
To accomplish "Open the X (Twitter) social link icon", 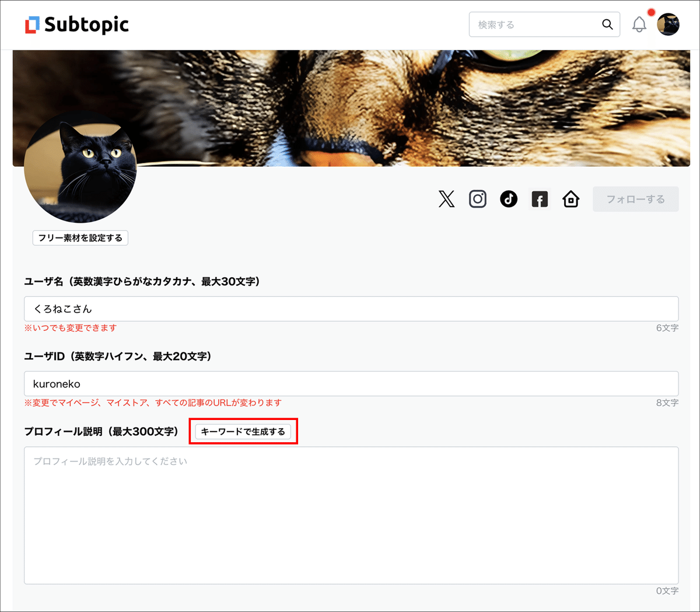I will click(x=446, y=199).
